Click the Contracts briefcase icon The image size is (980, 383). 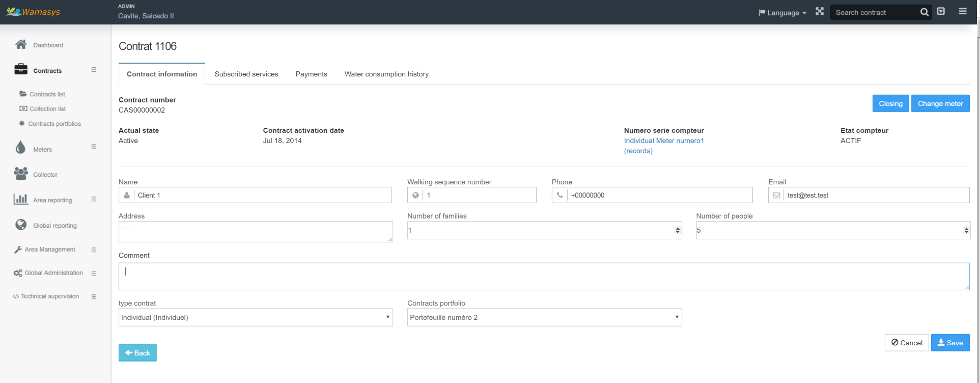pyautogui.click(x=21, y=69)
